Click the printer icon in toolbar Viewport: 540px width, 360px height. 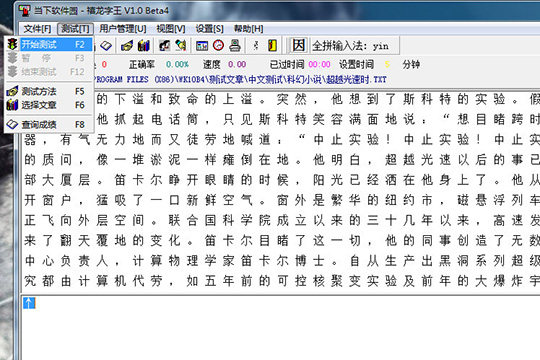click(235, 45)
